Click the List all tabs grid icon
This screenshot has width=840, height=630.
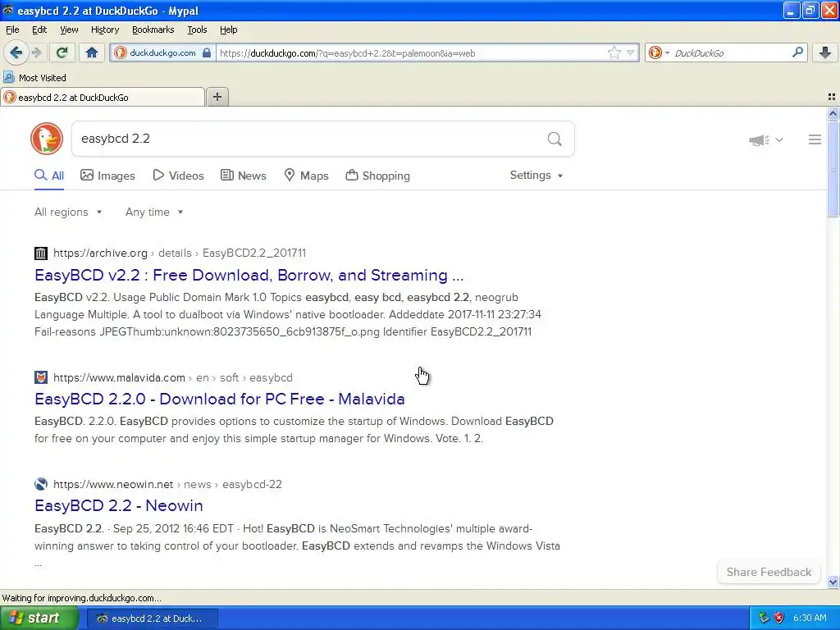(x=832, y=97)
